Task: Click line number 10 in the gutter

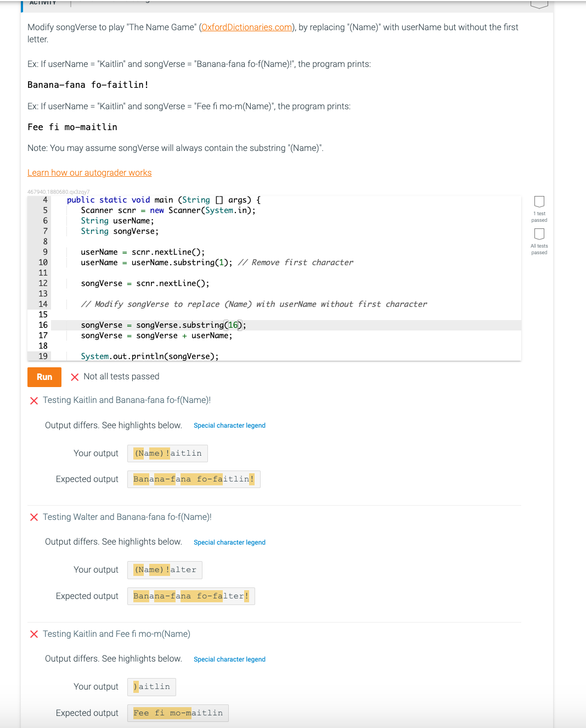Action: pyautogui.click(x=43, y=262)
